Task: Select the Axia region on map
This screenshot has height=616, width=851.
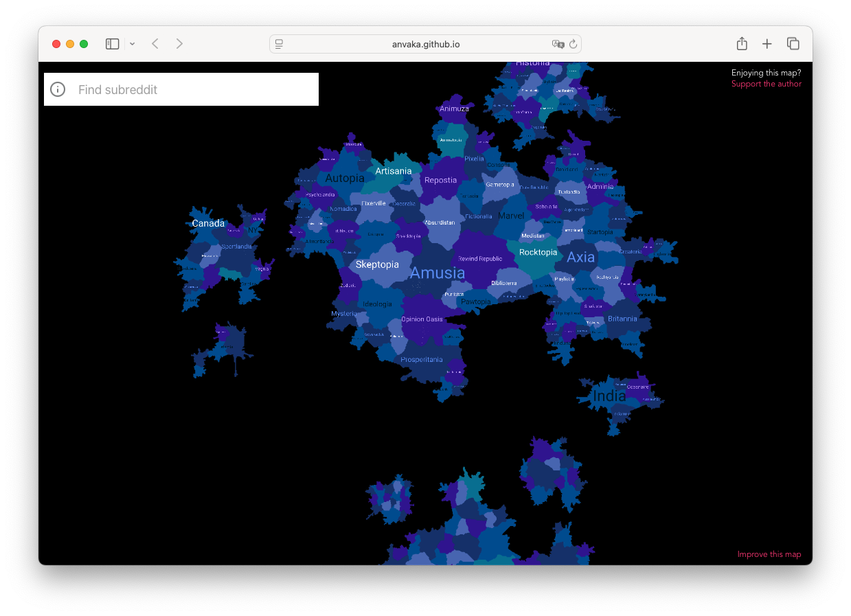Action: point(580,257)
